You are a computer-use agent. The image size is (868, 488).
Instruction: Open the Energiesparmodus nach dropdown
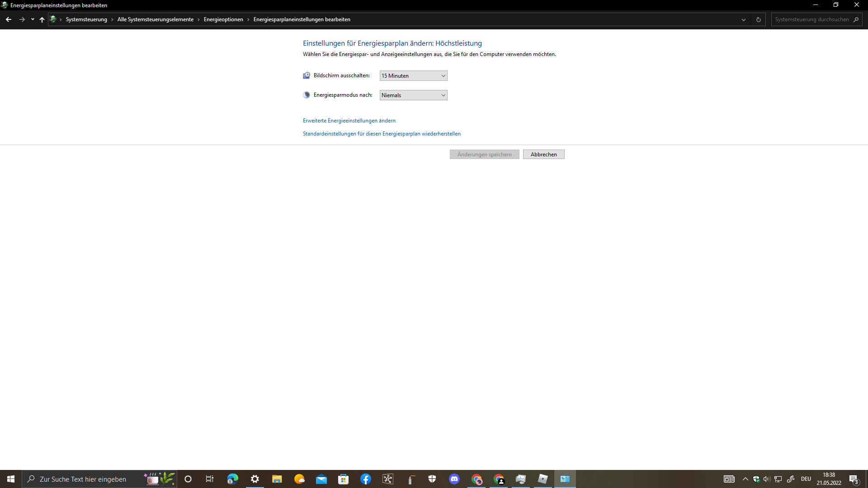[x=413, y=95]
